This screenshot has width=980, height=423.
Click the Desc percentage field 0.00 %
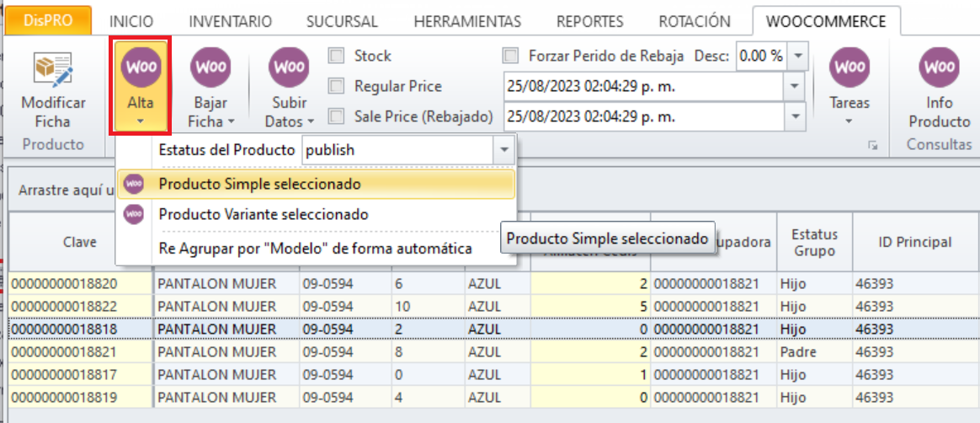761,56
